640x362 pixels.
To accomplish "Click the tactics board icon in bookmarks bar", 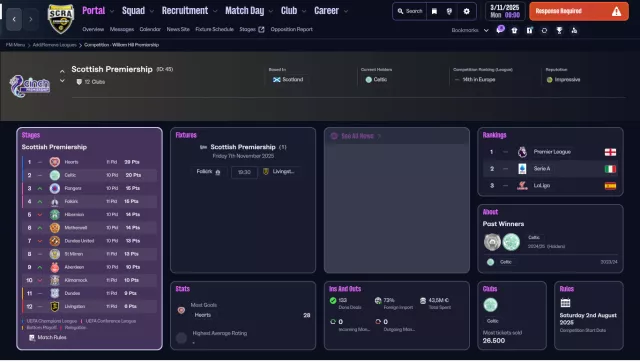I will pos(529,30).
